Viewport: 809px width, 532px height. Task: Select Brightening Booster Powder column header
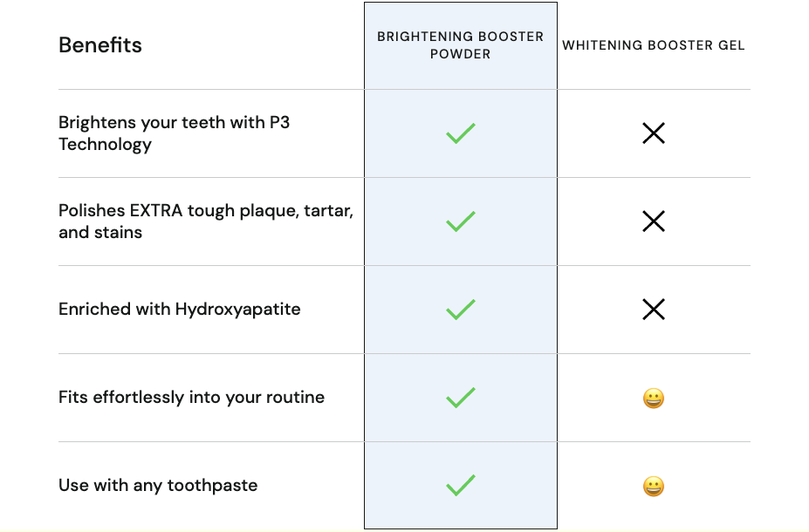tap(460, 45)
